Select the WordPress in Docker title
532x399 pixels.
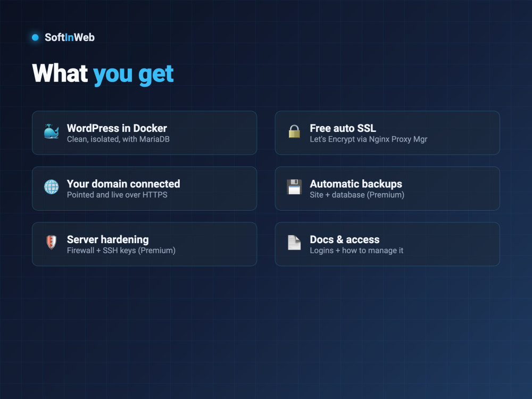point(117,128)
